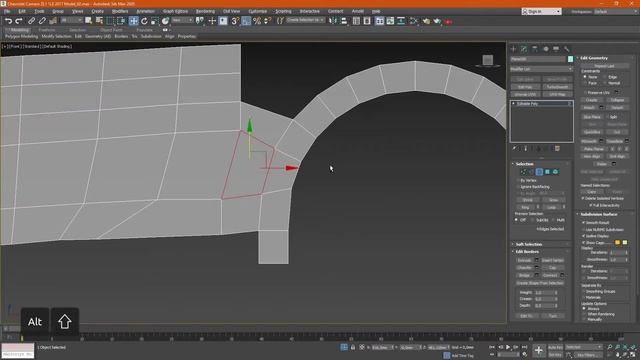Viewport: 640px width, 360px height.
Task: Open the Animation menu
Action: pyautogui.click(x=145, y=11)
